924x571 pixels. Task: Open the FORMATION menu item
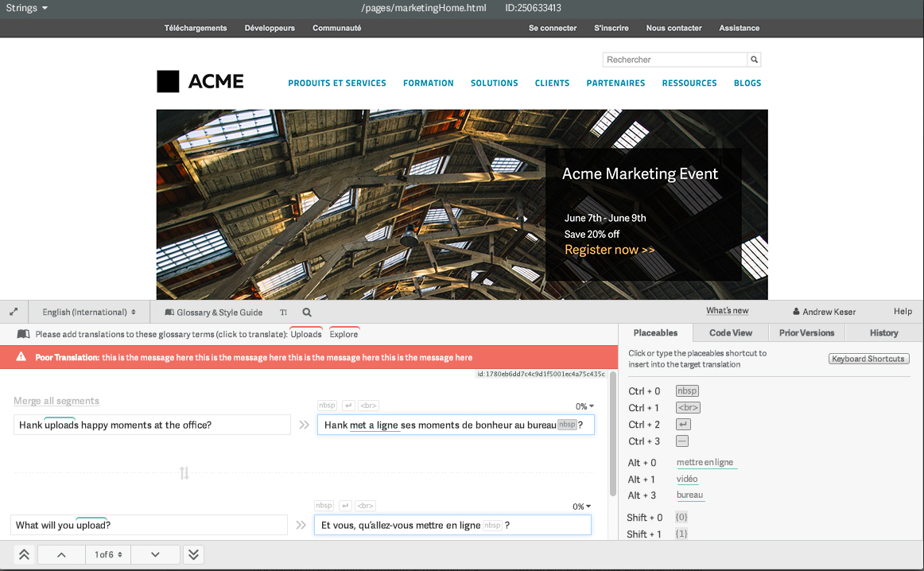429,83
